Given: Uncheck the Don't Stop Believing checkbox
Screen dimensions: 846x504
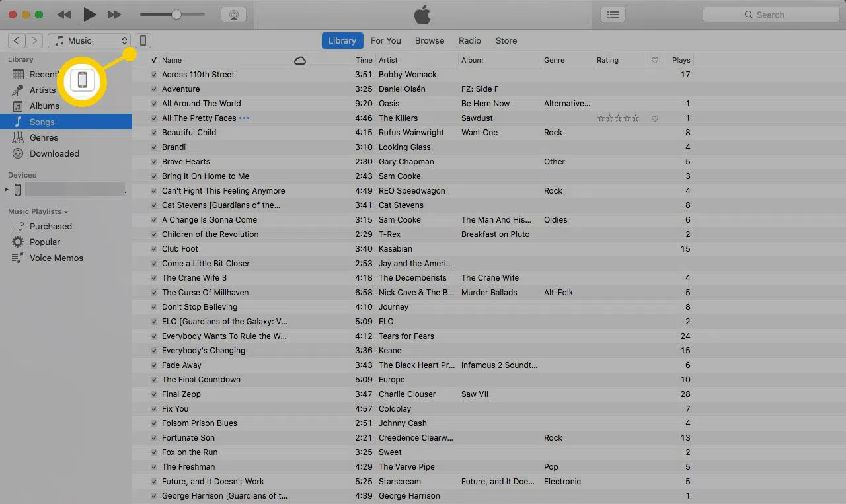Looking at the screenshot, I should (153, 307).
